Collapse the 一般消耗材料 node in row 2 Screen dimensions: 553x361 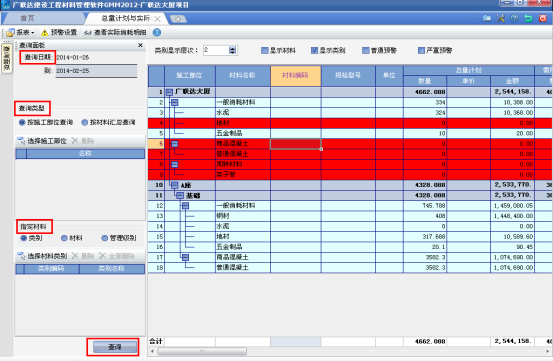175,102
